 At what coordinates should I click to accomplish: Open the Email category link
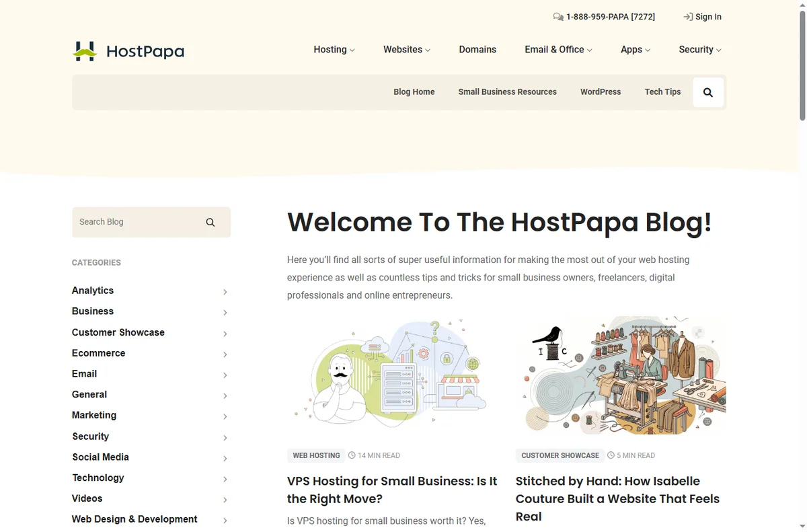pos(85,374)
